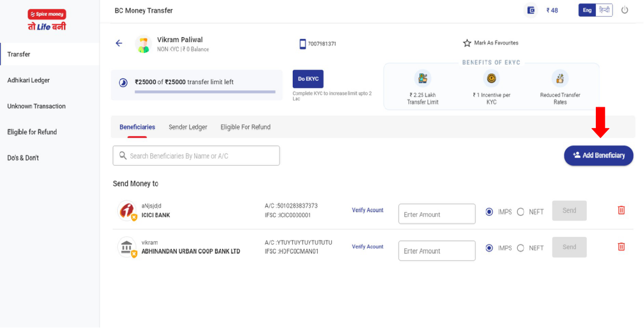This screenshot has height=328, width=644.
Task: Switch language to Hindi
Action: [x=604, y=10]
